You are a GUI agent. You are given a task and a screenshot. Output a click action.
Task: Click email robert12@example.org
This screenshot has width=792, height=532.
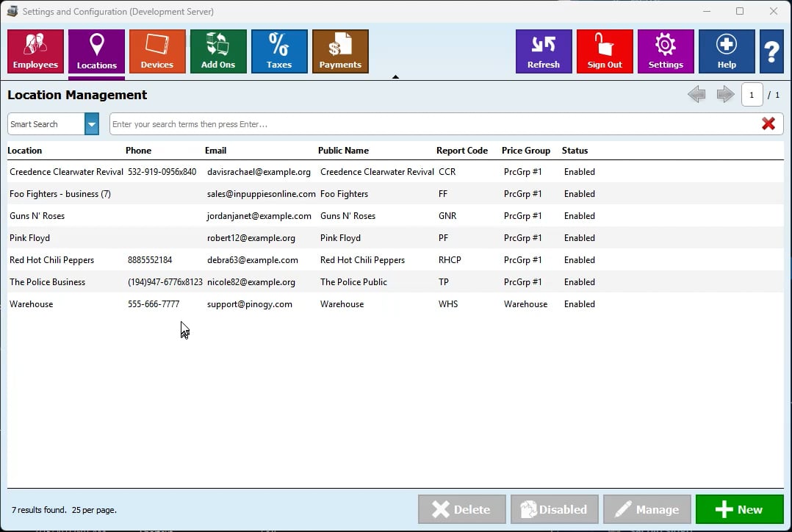tap(251, 238)
